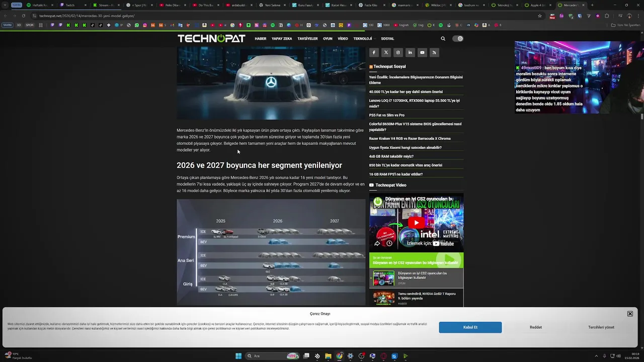644x362 pixels.
Task: Open '4x8 GB RAM takabilir miyiz?' link
Action: 391,156
